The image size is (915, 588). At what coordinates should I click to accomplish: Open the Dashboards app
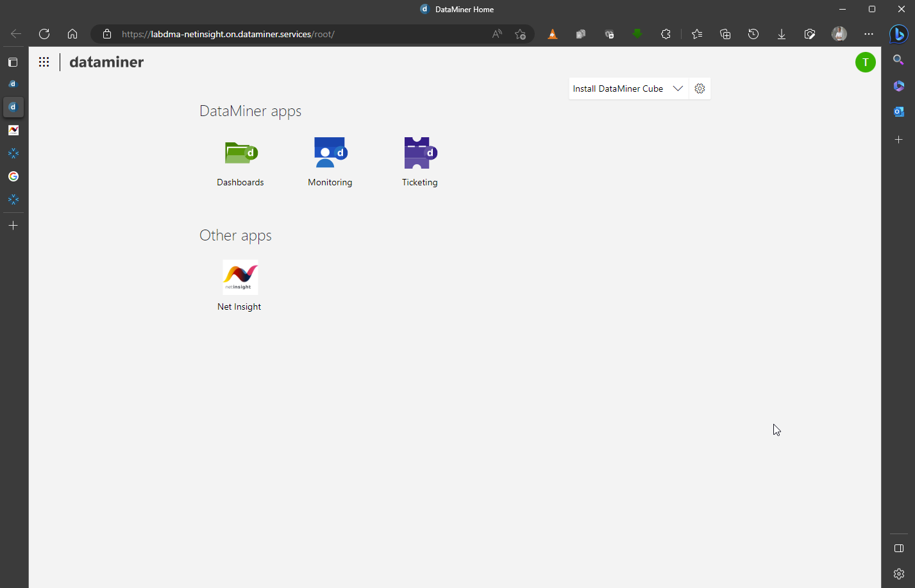click(x=240, y=162)
